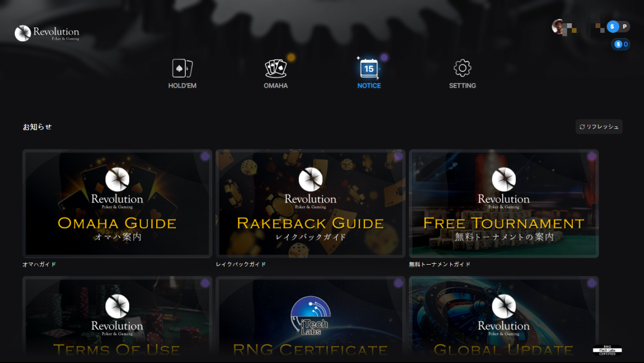Click the user avatar picture
The height and width of the screenshot is (363, 644).
pyautogui.click(x=558, y=26)
